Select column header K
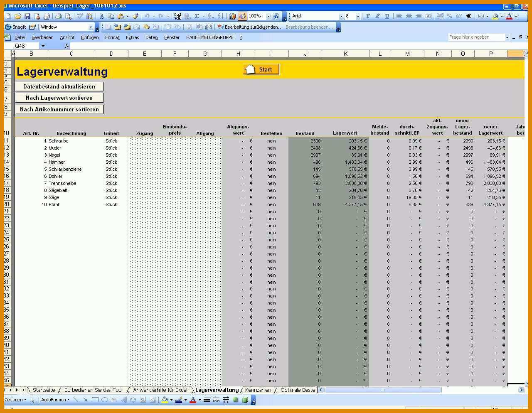The height and width of the screenshot is (413, 532). click(x=345, y=54)
